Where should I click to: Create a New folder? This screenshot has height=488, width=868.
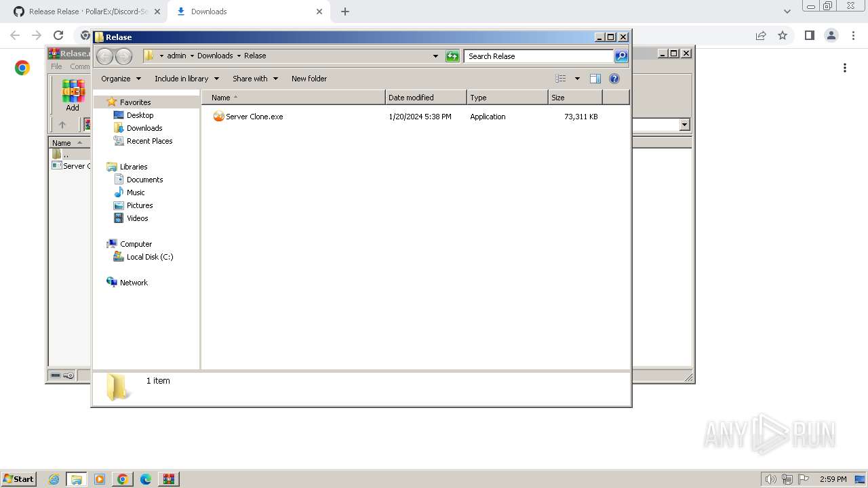[309, 79]
